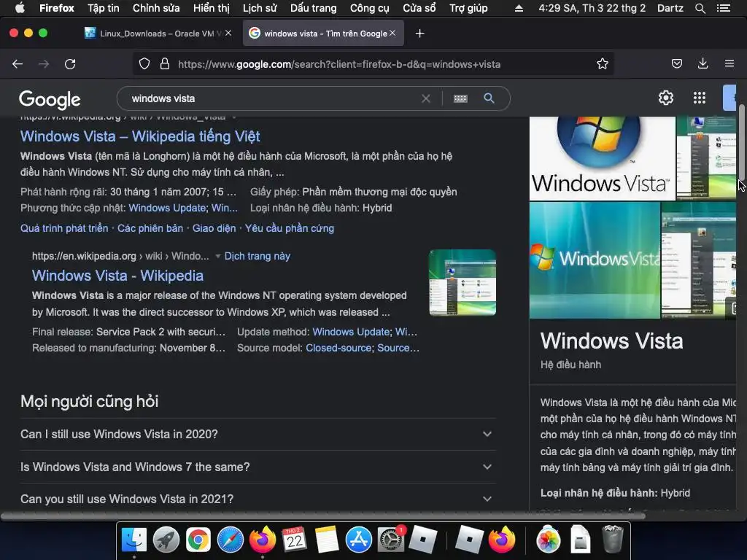Open the Dấu trang menu
Image resolution: width=747 pixels, height=560 pixels.
coord(313,8)
